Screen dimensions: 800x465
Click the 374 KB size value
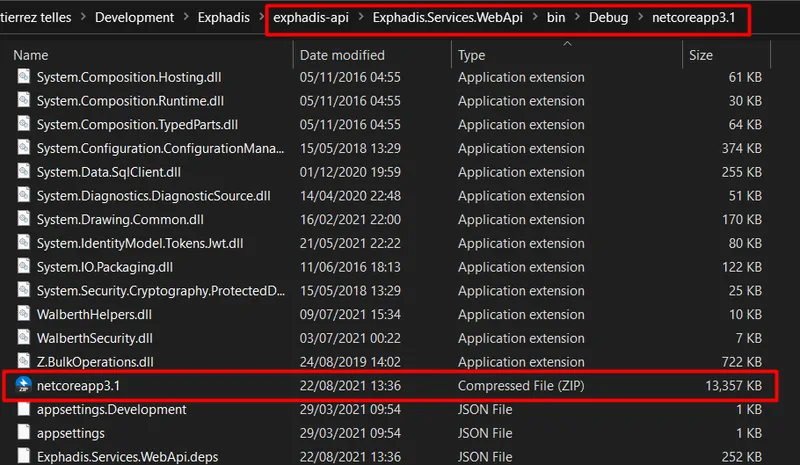(x=742, y=148)
